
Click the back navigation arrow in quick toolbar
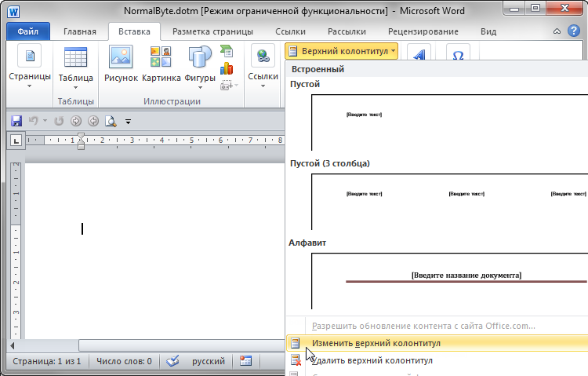tap(93, 121)
